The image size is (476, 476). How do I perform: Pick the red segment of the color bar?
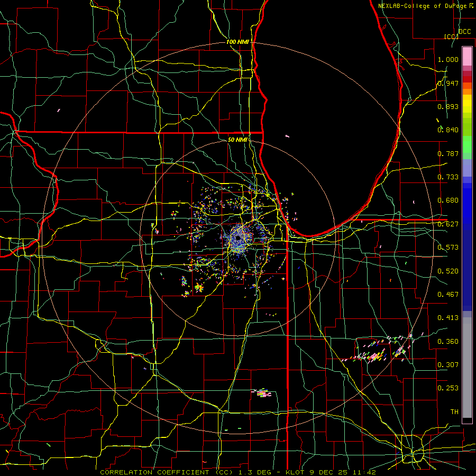click(x=467, y=79)
